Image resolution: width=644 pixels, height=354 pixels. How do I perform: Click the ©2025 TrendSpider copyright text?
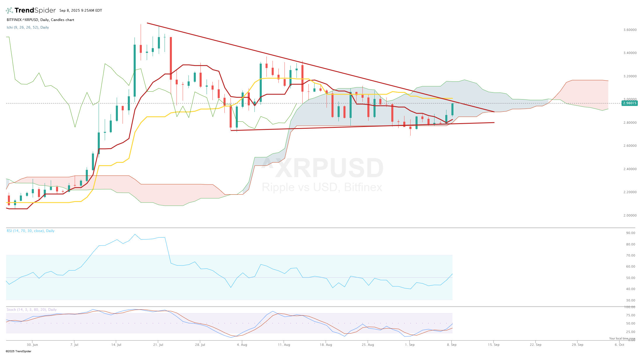point(18,351)
